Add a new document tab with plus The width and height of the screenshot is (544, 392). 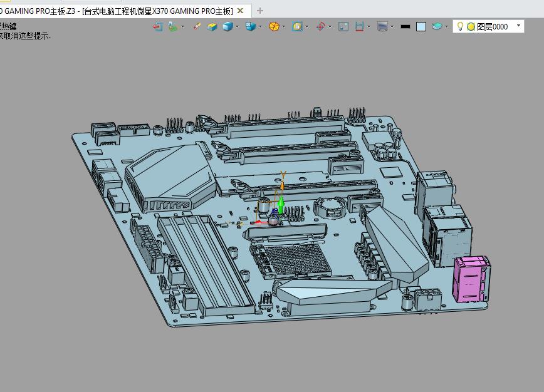260,11
